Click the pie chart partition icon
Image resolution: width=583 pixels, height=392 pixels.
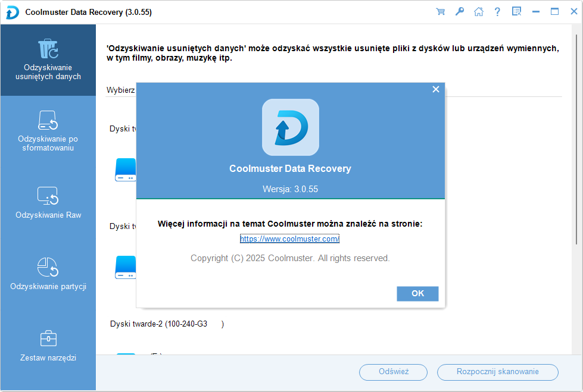[x=48, y=267]
